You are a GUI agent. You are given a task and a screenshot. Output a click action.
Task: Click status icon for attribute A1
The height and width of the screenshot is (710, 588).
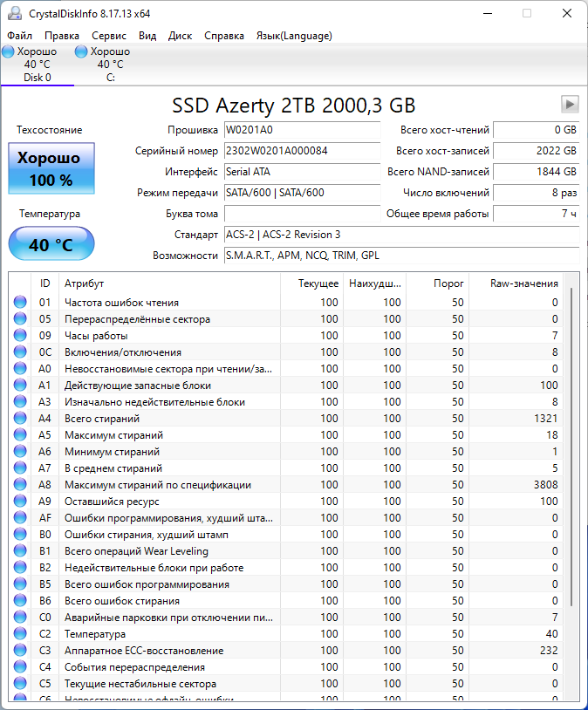[x=20, y=385]
